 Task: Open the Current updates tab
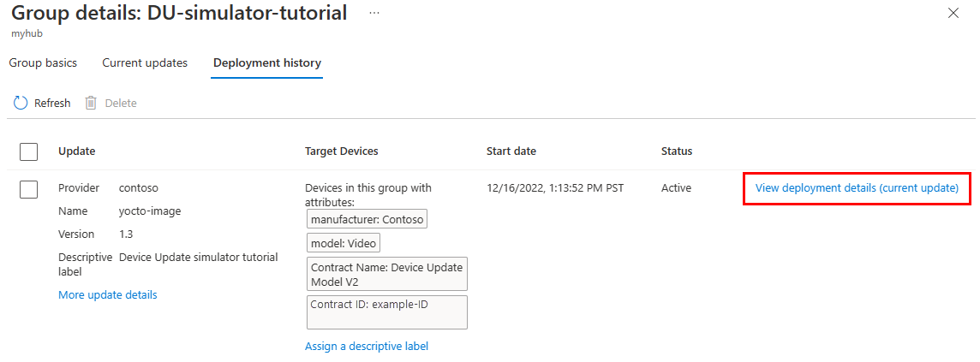pyautogui.click(x=145, y=63)
